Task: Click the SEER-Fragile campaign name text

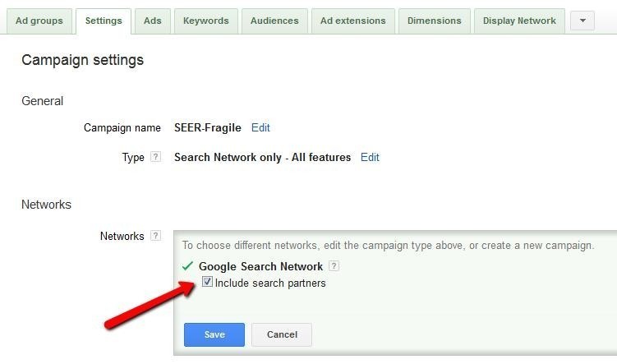Action: (x=208, y=127)
